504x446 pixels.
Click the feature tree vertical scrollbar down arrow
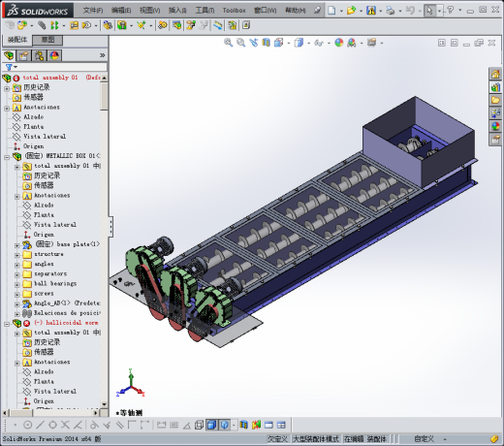(x=104, y=404)
